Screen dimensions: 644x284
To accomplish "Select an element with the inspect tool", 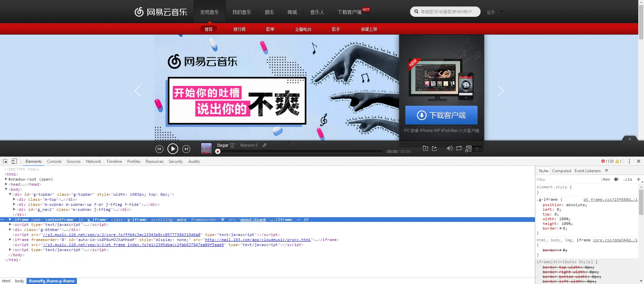I will [x=5, y=161].
